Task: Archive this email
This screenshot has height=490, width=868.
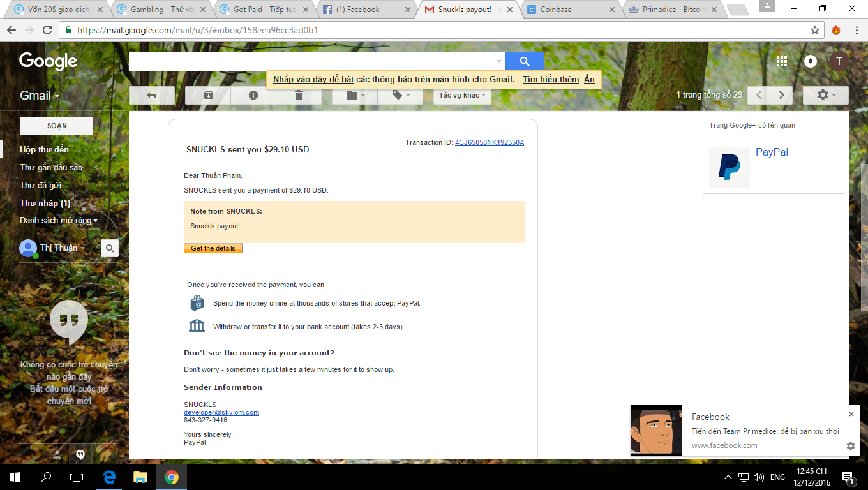Action: point(208,95)
